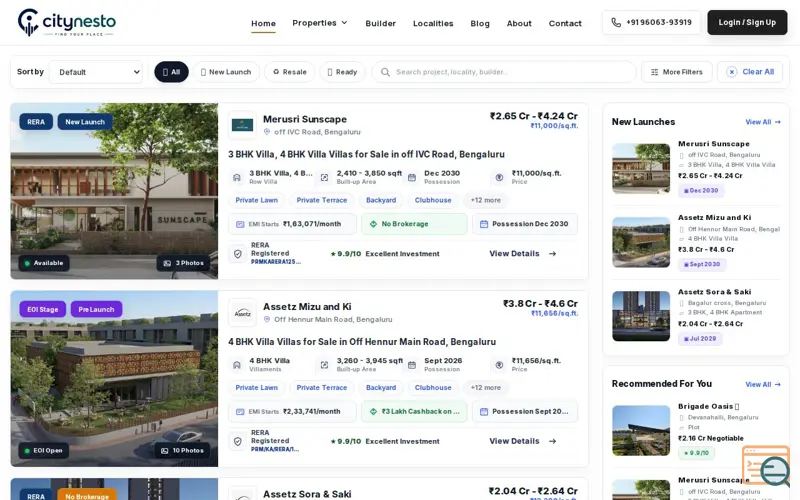Toggle the Resale filter

click(289, 72)
